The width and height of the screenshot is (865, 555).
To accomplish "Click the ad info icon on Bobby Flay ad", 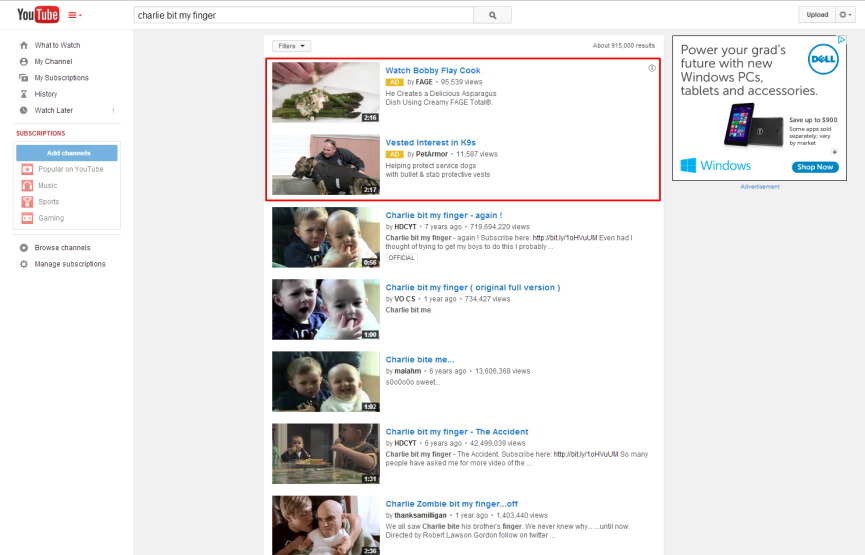I will [652, 68].
